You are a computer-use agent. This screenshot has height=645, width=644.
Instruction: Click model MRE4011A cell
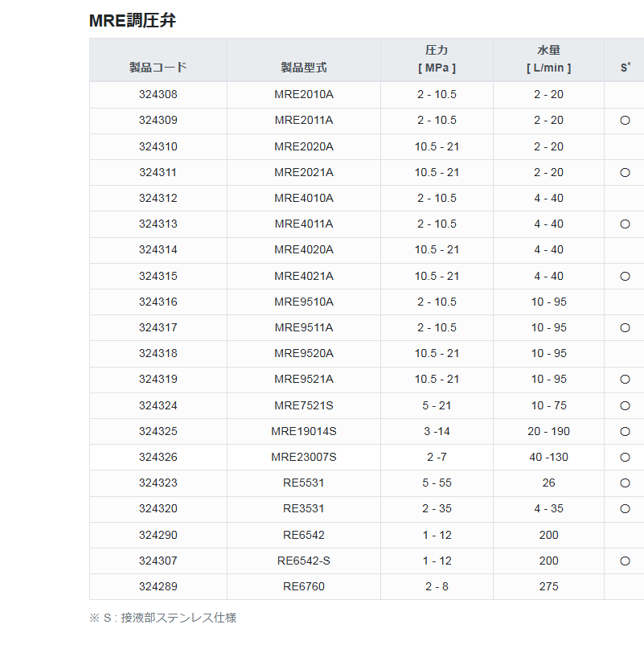coord(304,224)
